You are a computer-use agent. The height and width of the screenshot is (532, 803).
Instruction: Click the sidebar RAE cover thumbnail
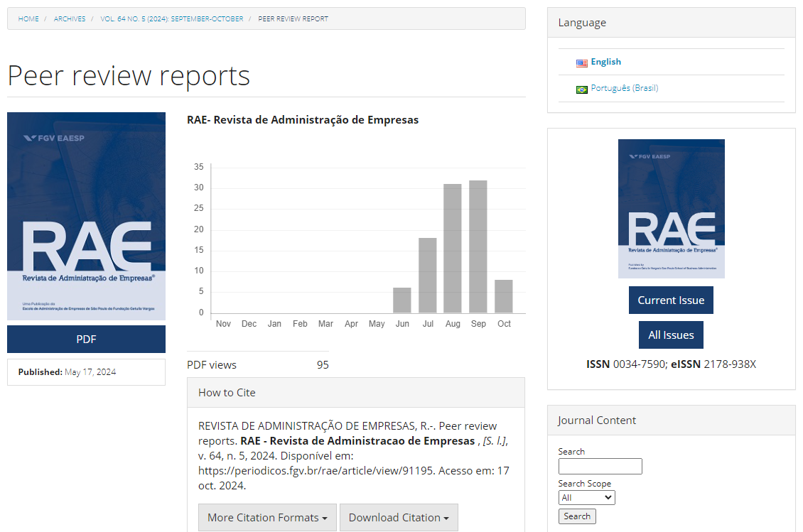pyautogui.click(x=671, y=208)
